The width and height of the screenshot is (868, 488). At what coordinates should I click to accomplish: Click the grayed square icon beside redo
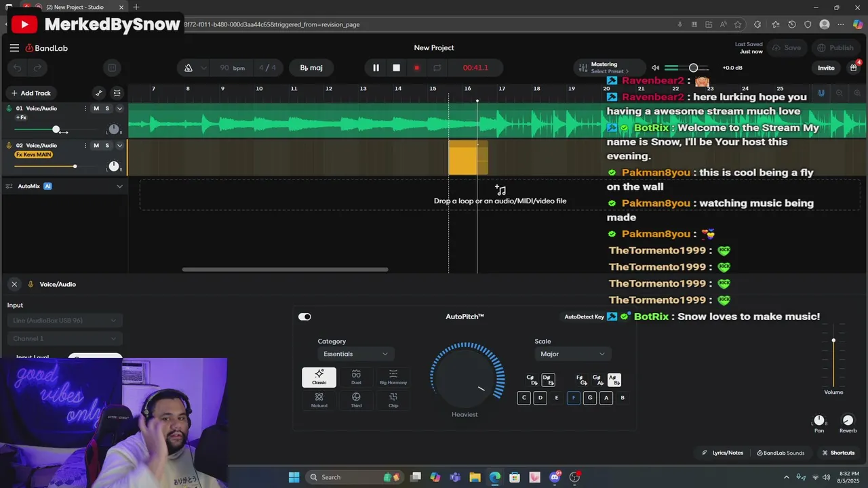click(x=112, y=68)
